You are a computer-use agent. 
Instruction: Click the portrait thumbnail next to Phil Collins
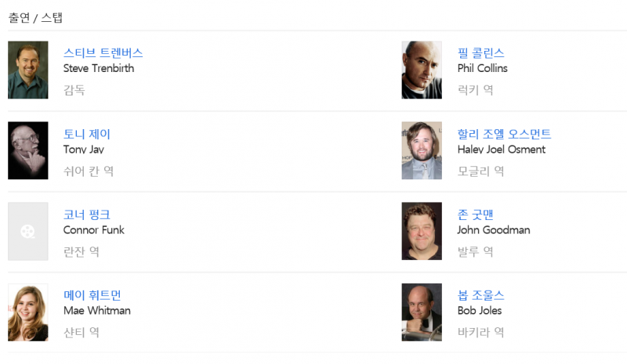[422, 70]
